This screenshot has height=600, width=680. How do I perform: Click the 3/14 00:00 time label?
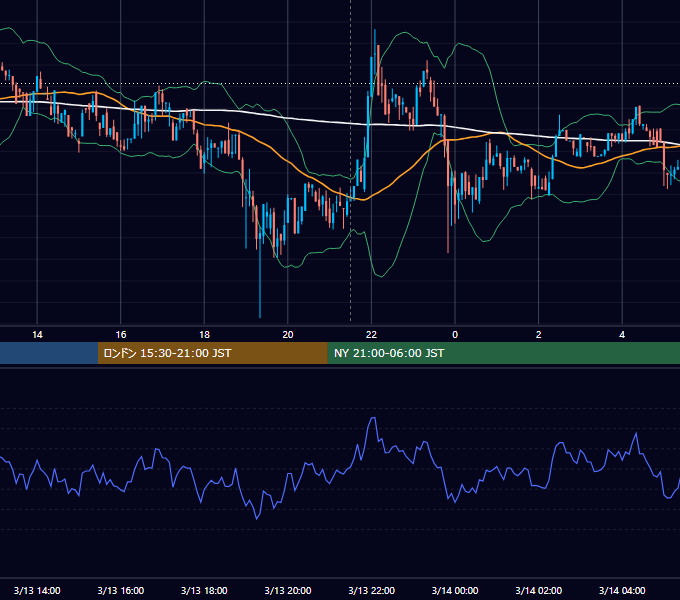(455, 590)
